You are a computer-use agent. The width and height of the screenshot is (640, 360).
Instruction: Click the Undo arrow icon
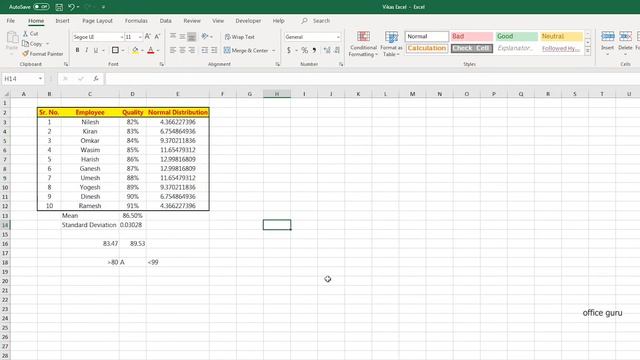click(72, 7)
